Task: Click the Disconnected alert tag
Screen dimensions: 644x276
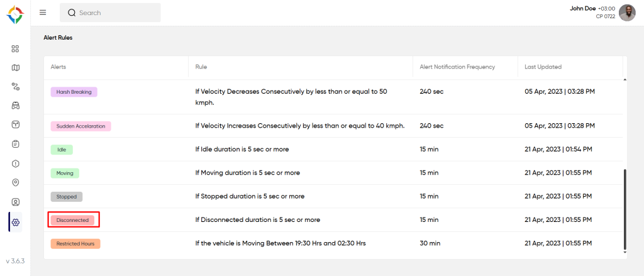Action: coord(73,220)
